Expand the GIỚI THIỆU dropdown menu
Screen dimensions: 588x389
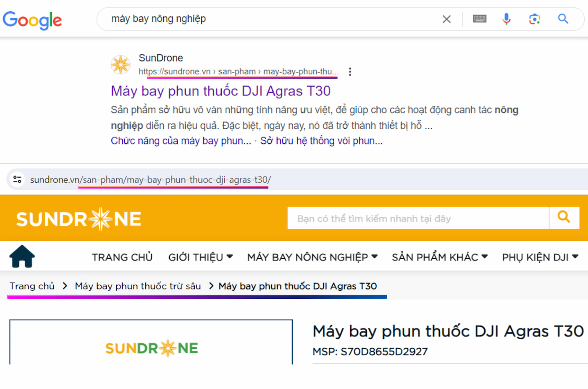coord(200,257)
